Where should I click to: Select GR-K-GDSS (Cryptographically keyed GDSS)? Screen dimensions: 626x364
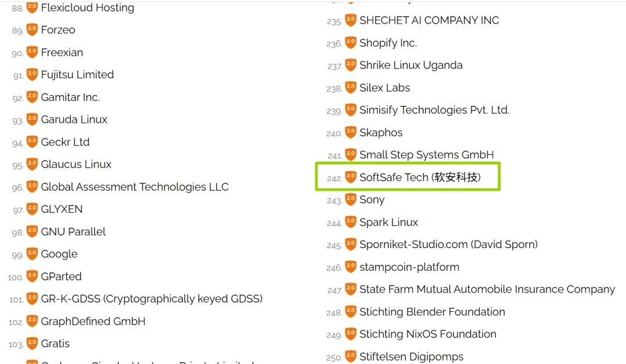[x=152, y=299]
